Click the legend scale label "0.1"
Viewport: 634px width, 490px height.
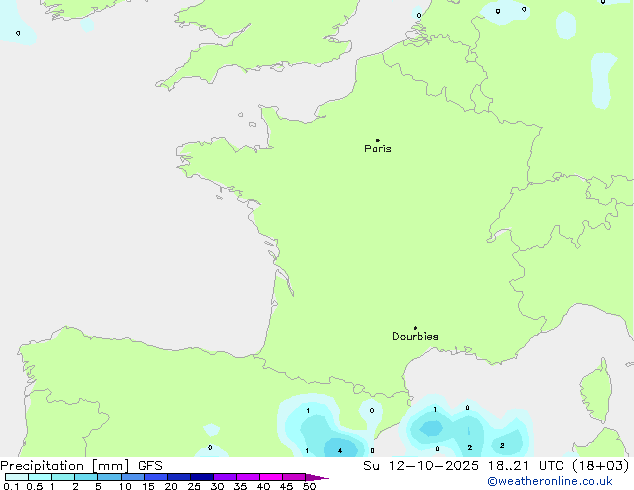coord(11,486)
